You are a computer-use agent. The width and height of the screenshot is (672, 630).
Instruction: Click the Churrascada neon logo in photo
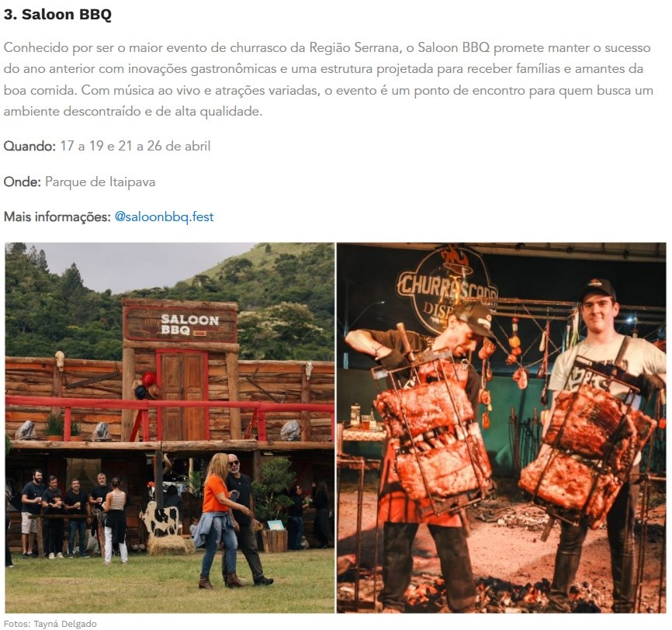tap(446, 290)
